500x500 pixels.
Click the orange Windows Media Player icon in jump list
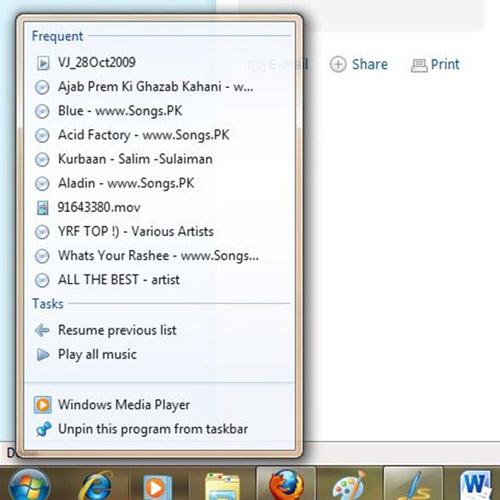[x=43, y=405]
